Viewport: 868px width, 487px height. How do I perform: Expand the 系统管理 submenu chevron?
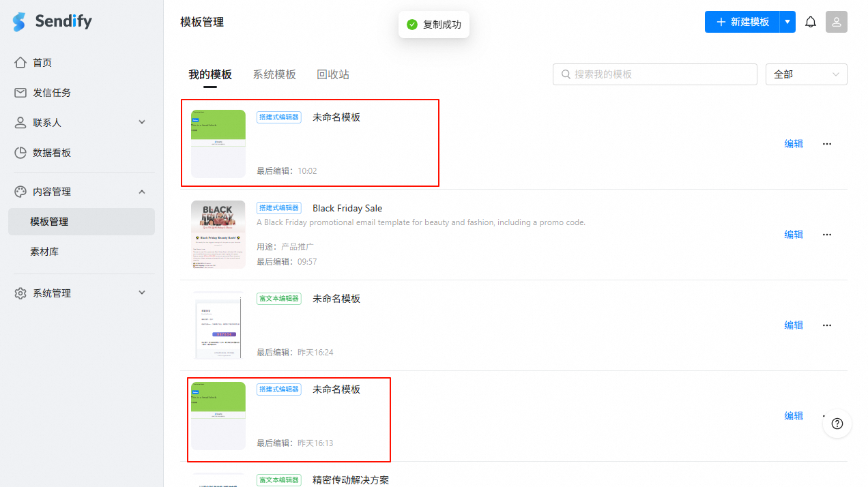pos(142,293)
